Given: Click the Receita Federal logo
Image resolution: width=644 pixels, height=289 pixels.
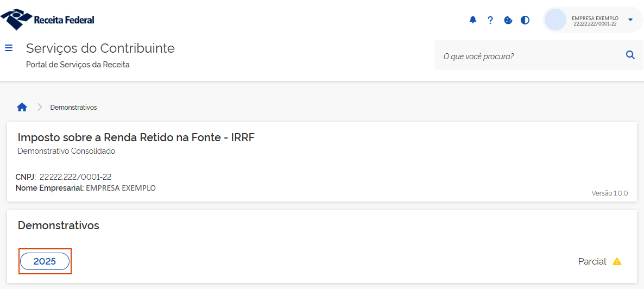Looking at the screenshot, I should coord(48,20).
